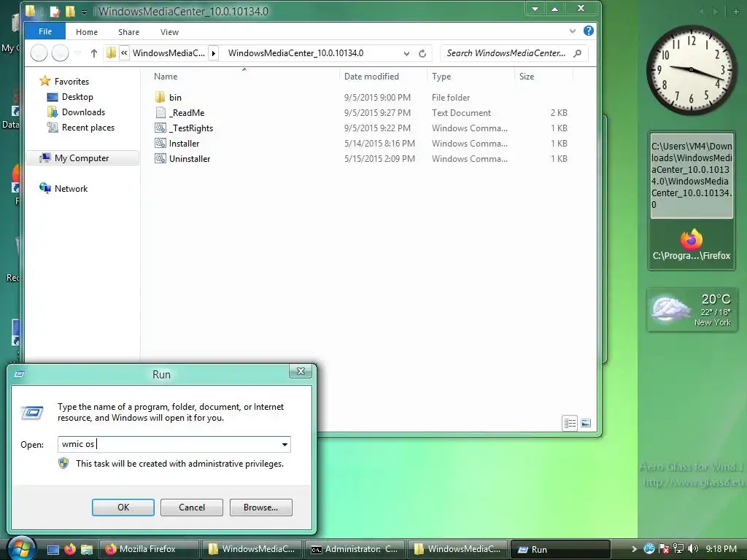Screen dimensions: 747x560
Task: Click the Firefox launcher gadget icon
Action: click(692, 239)
